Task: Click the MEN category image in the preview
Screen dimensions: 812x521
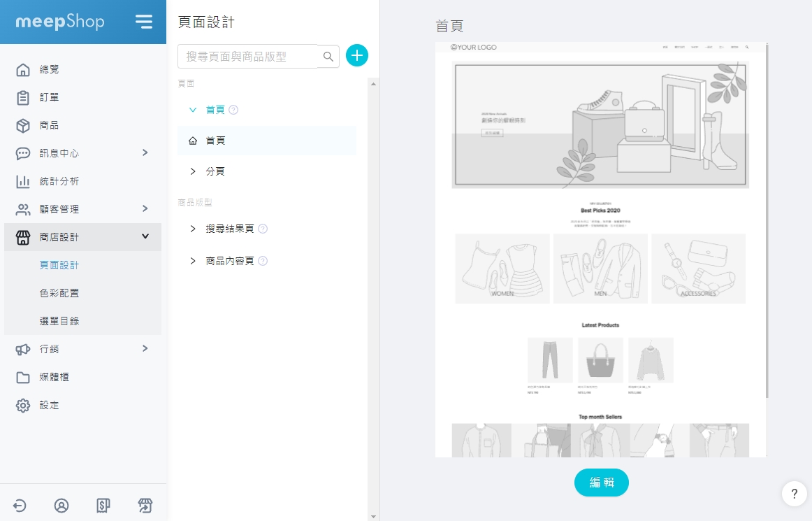Action: click(x=600, y=269)
